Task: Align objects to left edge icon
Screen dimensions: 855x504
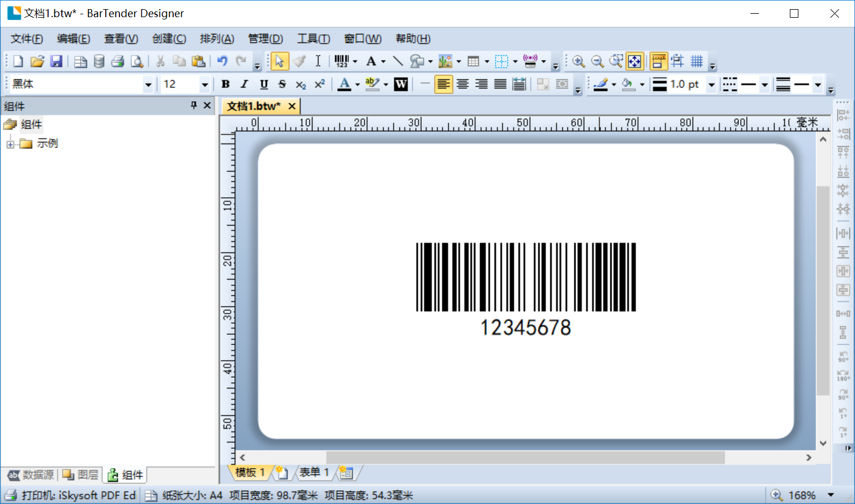Action: coord(843,114)
